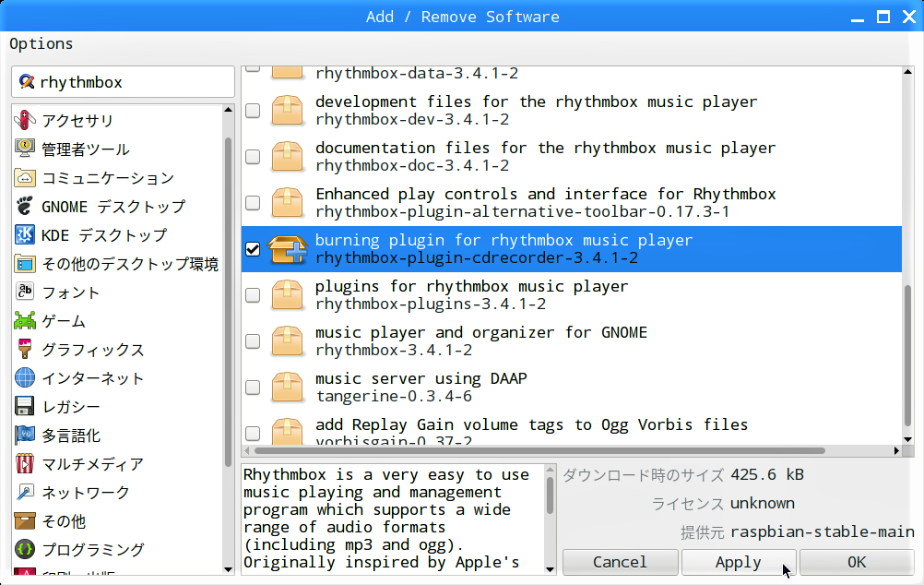Click the rhythmbox-3.4.1-2 package icon

tap(287, 340)
